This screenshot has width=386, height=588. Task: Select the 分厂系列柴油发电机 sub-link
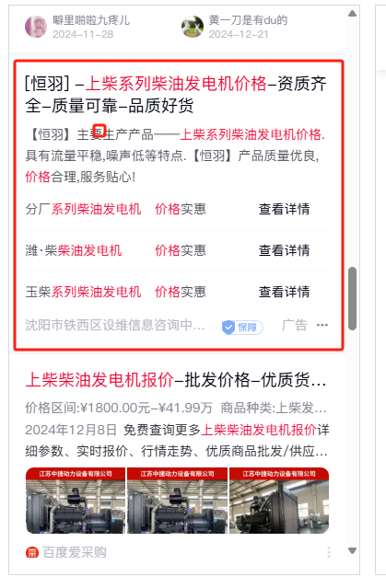click(83, 209)
